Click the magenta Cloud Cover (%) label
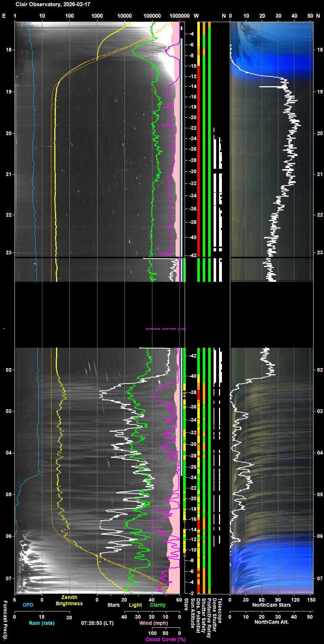 coord(165,639)
